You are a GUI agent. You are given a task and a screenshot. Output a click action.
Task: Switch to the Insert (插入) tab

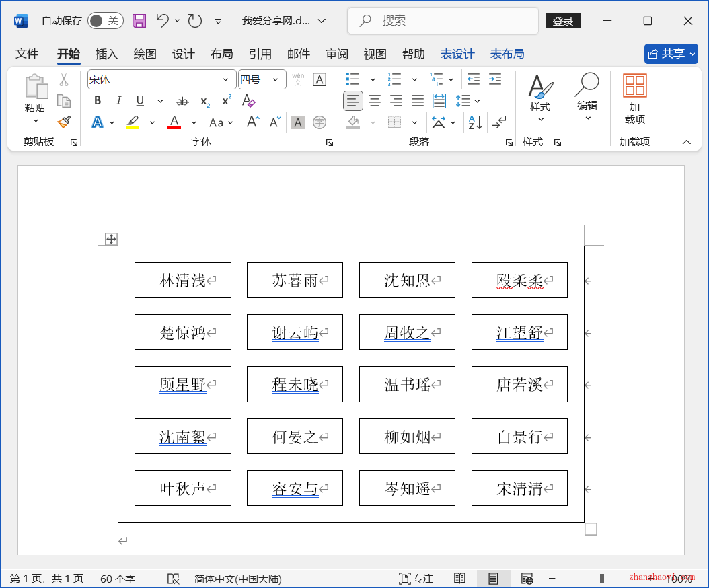pos(107,54)
